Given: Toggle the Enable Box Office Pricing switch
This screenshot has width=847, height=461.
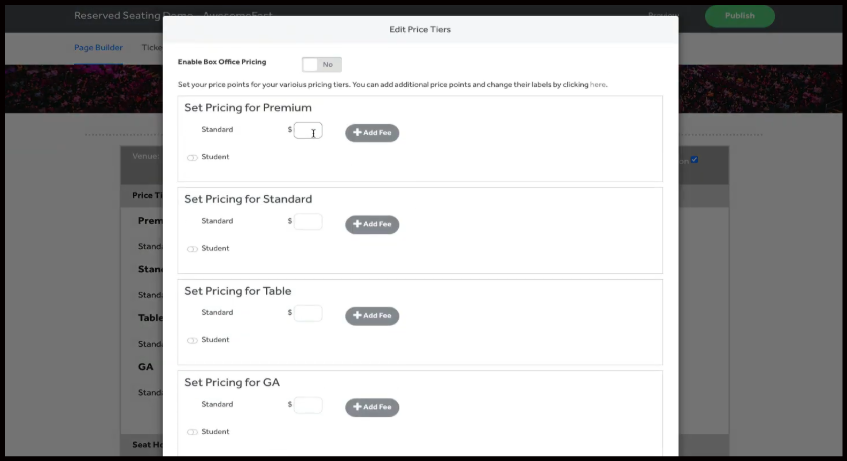Looking at the screenshot, I should pyautogui.click(x=321, y=64).
